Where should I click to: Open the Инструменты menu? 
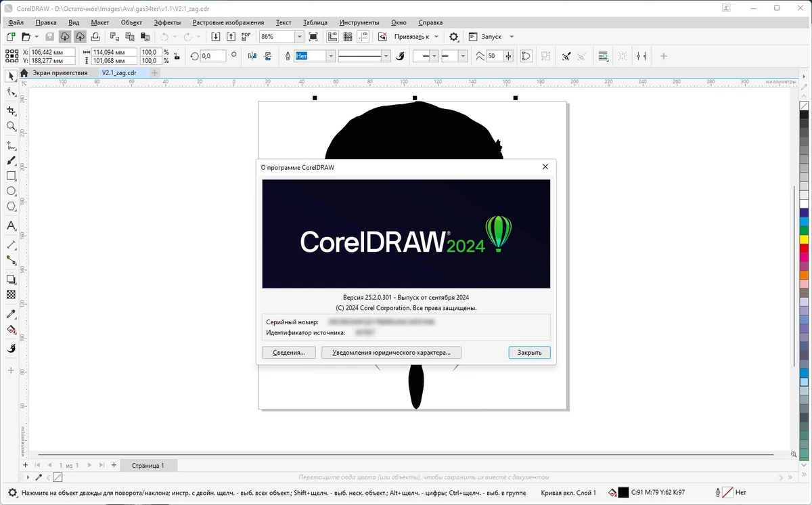359,22
